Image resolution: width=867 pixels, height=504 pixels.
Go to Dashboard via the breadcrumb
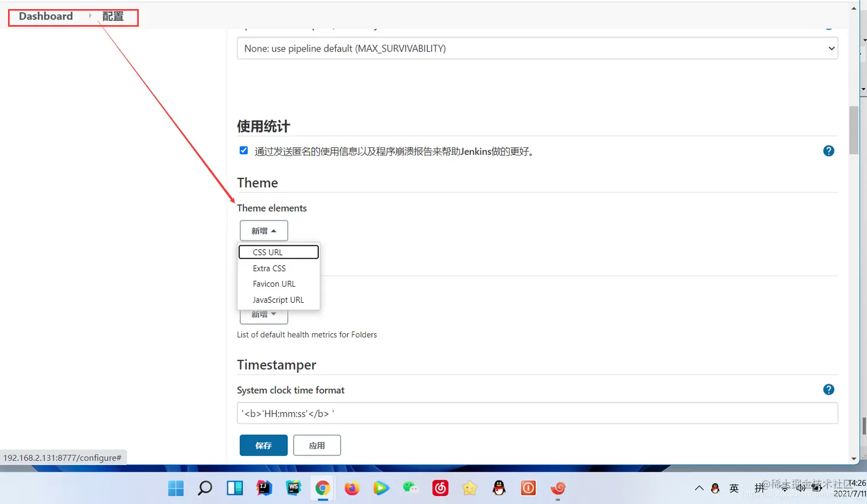click(46, 16)
